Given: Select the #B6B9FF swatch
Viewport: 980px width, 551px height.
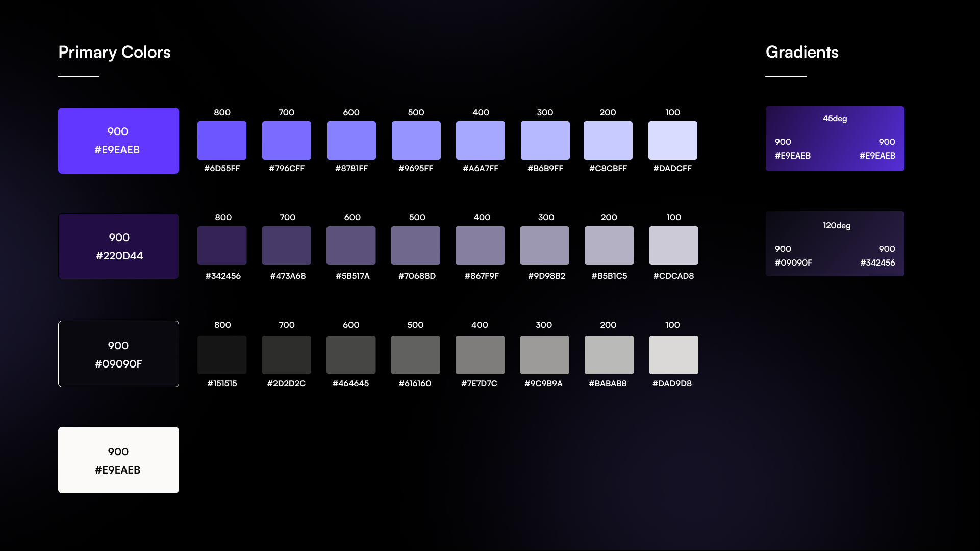Looking at the screenshot, I should tap(545, 140).
